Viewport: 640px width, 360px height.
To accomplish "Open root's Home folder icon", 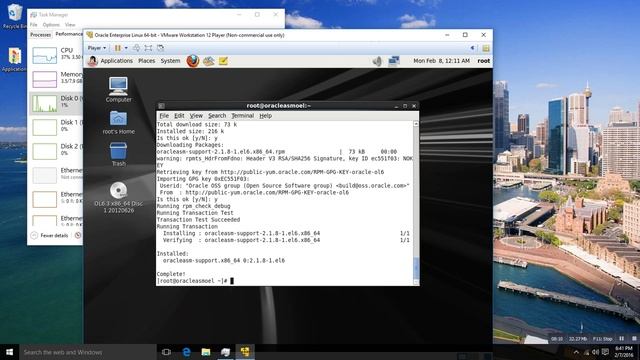I will [x=118, y=122].
